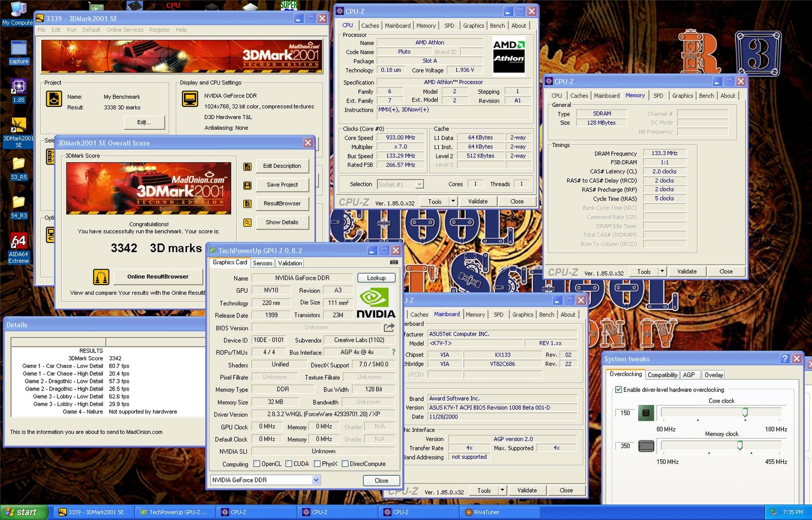Open the Overlay tab in System tweaks
Viewport: 812px width, 520px height.
coord(713,375)
